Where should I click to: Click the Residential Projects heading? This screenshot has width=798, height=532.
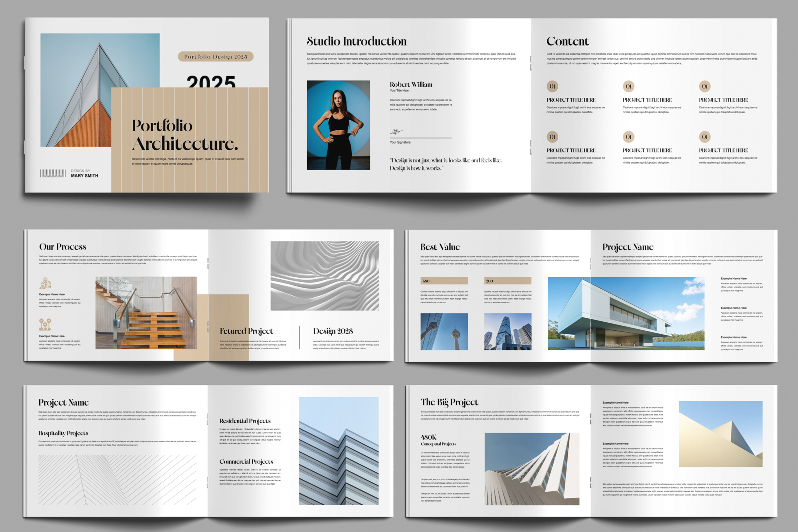[x=245, y=421]
